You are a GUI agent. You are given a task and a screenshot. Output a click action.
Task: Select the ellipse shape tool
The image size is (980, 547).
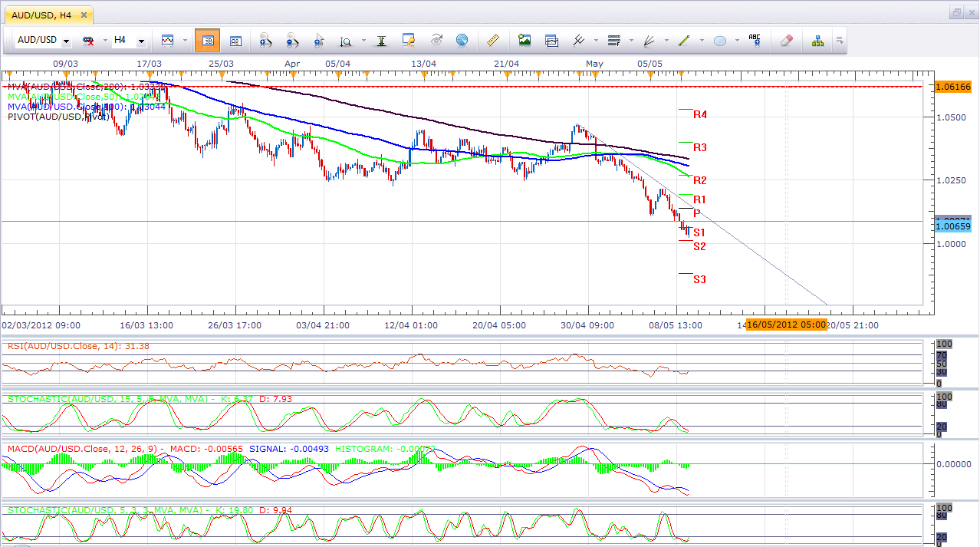click(x=719, y=41)
